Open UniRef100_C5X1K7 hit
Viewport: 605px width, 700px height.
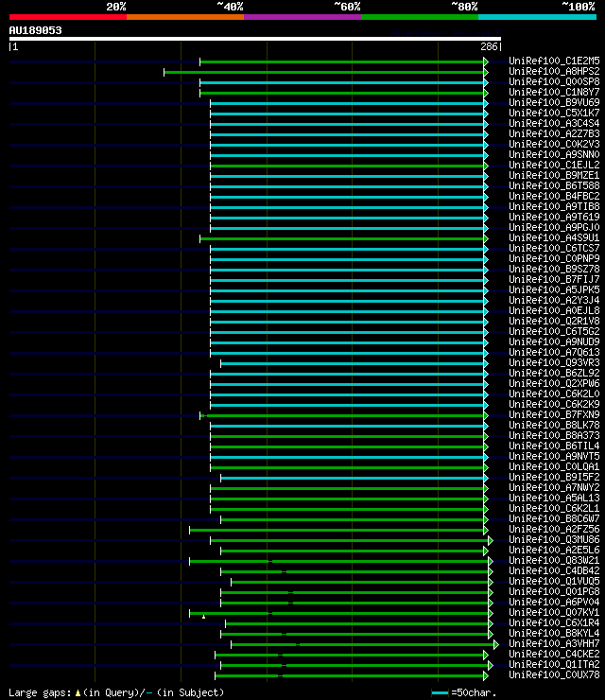click(554, 113)
